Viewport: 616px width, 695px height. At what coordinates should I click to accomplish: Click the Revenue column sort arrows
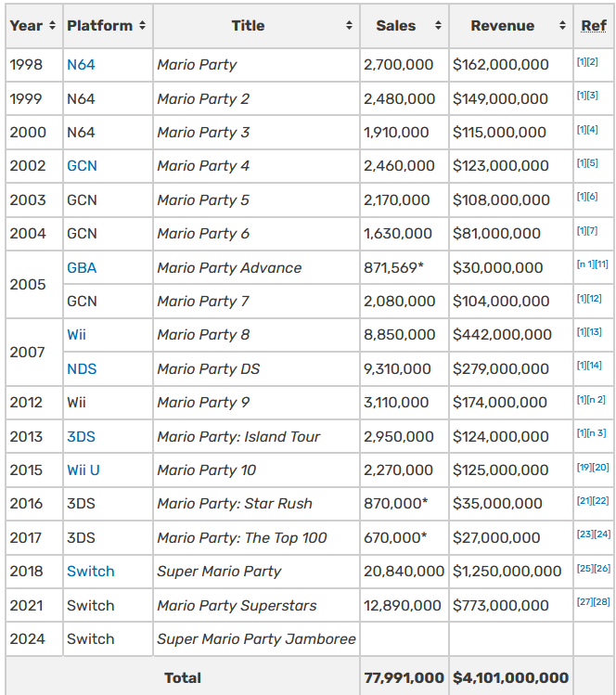click(x=562, y=26)
